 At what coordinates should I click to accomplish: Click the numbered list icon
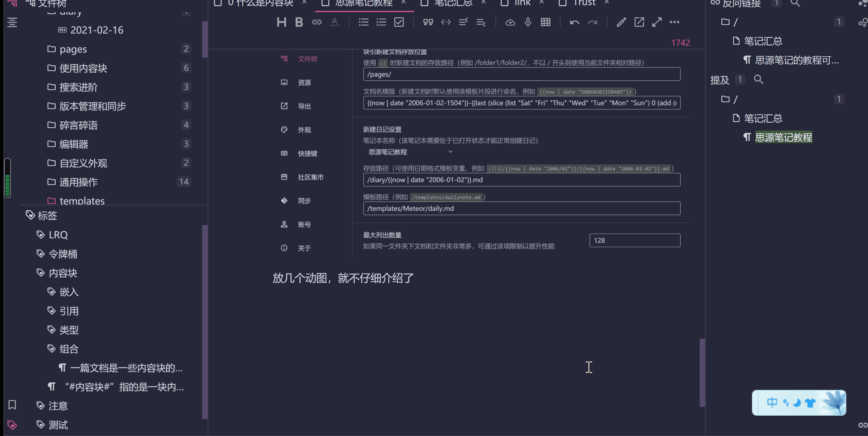[x=381, y=22]
